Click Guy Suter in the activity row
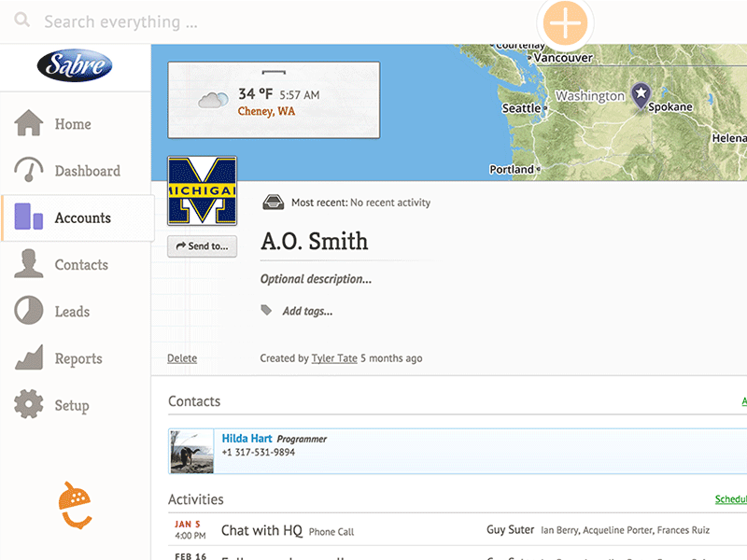Screen dimensions: 747x560 [x=510, y=530]
